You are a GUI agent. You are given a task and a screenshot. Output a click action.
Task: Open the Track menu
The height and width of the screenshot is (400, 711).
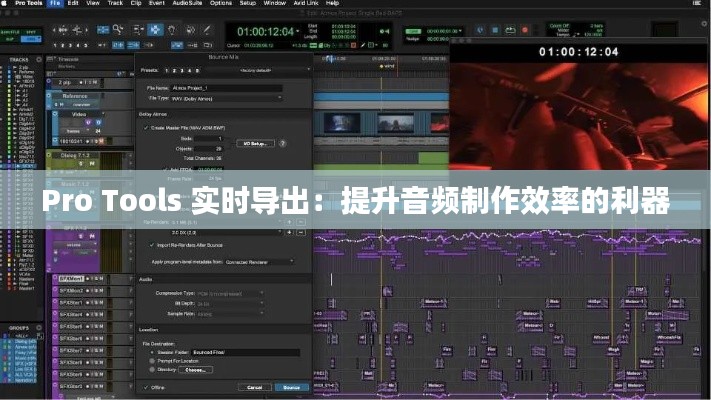coord(115,3)
